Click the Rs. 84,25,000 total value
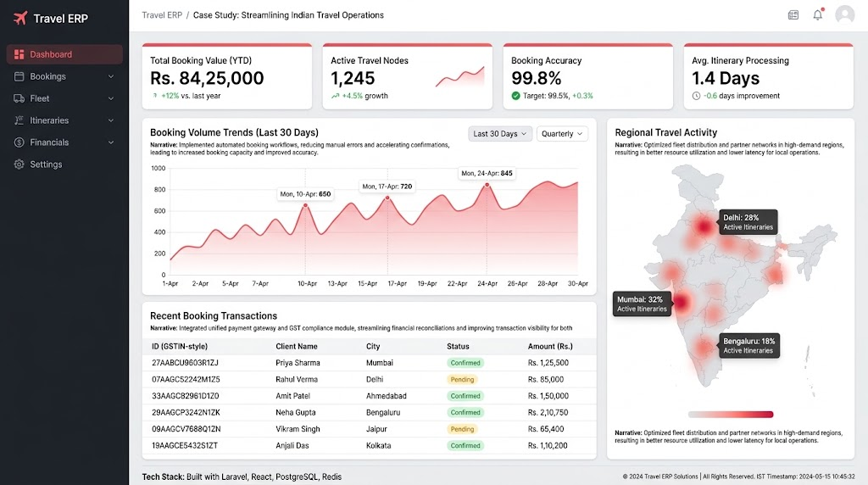The width and height of the screenshot is (868, 485). [207, 78]
